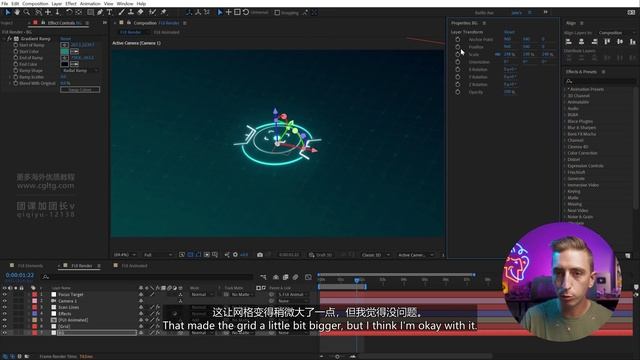Click the Swap Colors button
The height and width of the screenshot is (360, 640).
[x=80, y=89]
